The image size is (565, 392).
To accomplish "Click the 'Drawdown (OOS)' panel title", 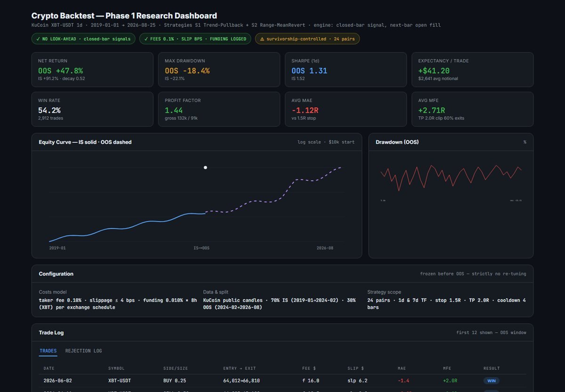I will click(x=397, y=142).
